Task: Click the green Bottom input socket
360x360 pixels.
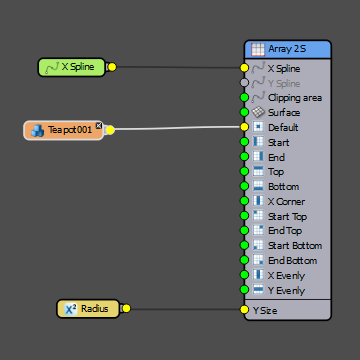Action: tap(245, 186)
